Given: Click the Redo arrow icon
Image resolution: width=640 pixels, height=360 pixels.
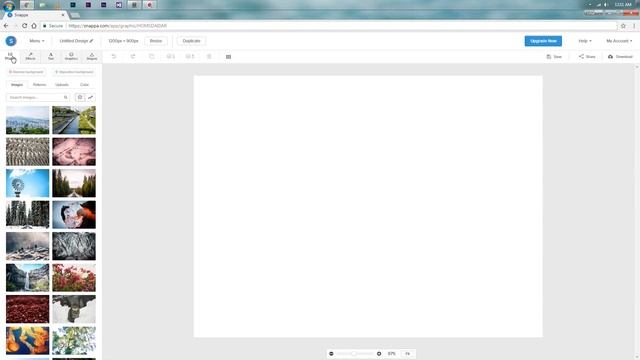Looking at the screenshot, I should 133,56.
